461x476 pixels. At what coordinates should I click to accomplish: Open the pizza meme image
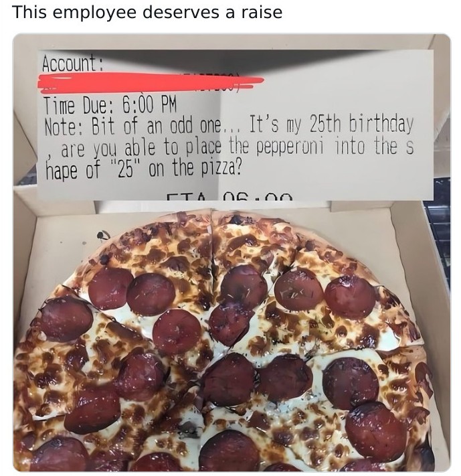tap(232, 252)
